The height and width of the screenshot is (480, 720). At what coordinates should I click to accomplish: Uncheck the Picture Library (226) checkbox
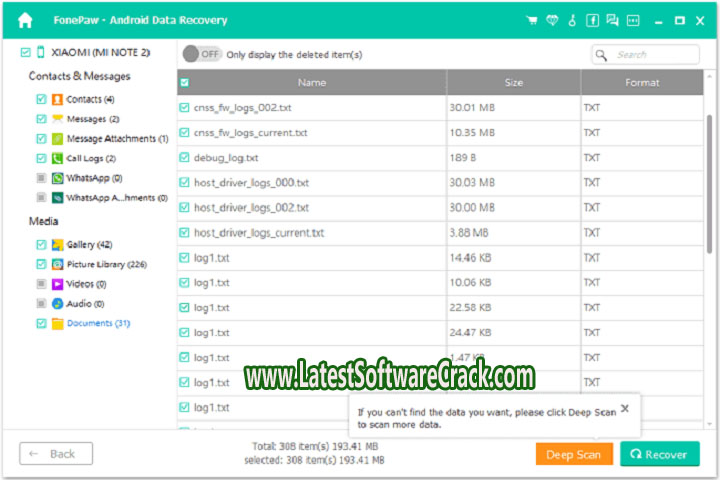[41, 265]
